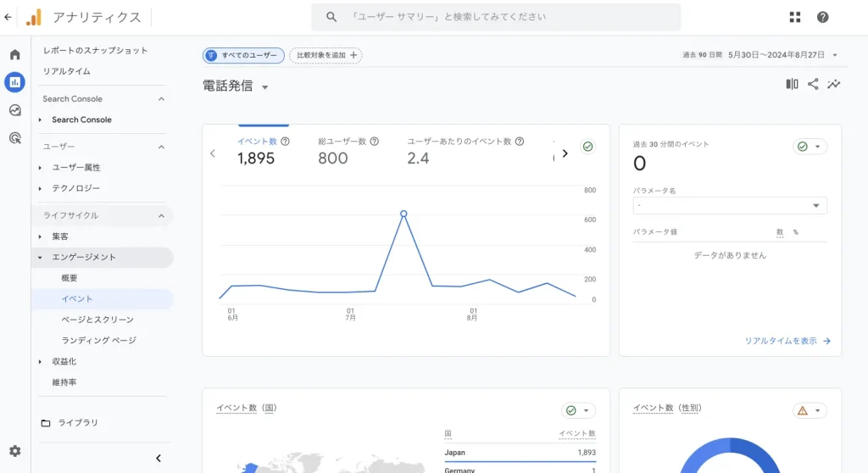Open ページとスクリーン report
Image resolution: width=868 pixels, height=473 pixels.
point(97,320)
